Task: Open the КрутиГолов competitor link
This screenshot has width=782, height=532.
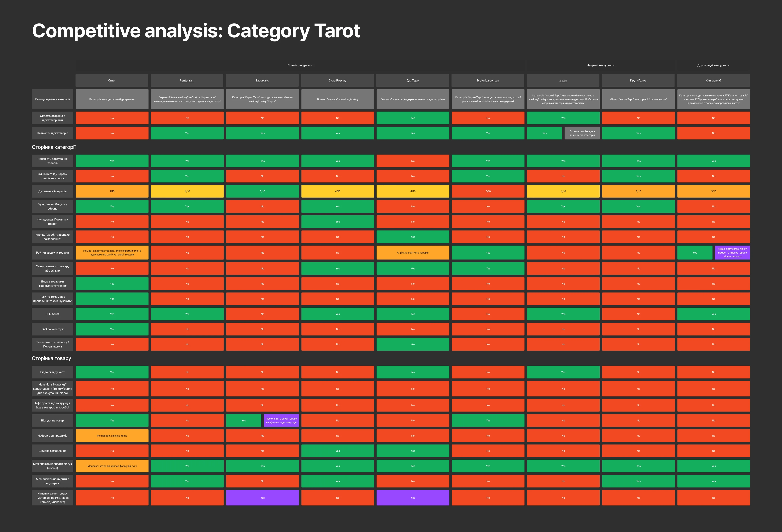Action: point(638,80)
